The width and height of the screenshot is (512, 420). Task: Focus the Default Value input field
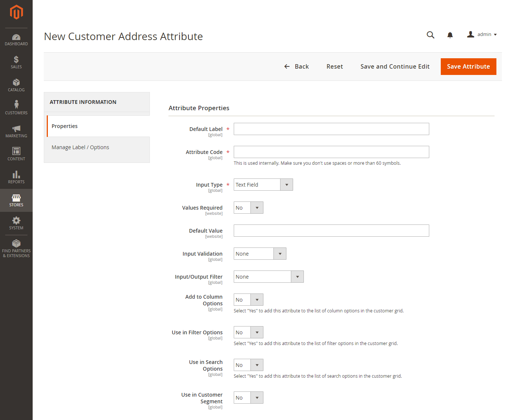pyautogui.click(x=331, y=230)
